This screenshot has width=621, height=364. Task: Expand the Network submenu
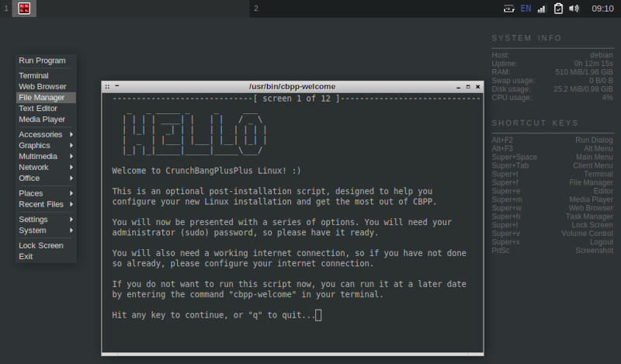pyautogui.click(x=46, y=167)
